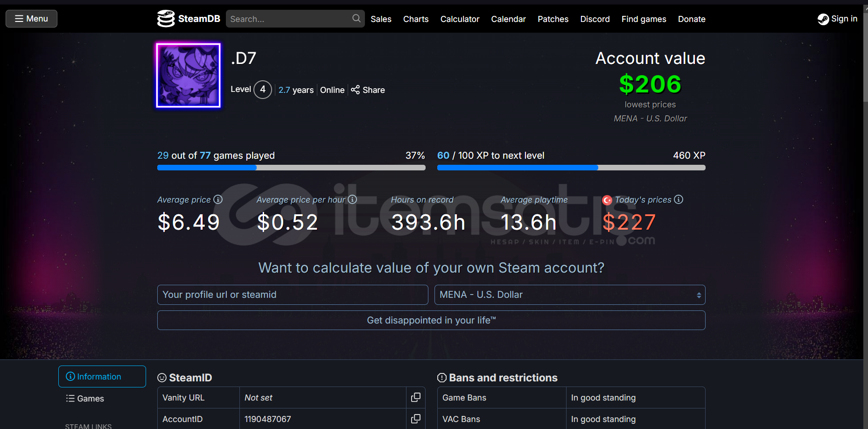Image resolution: width=868 pixels, height=429 pixels.
Task: Click the profile url or steamid field
Action: [x=293, y=295]
